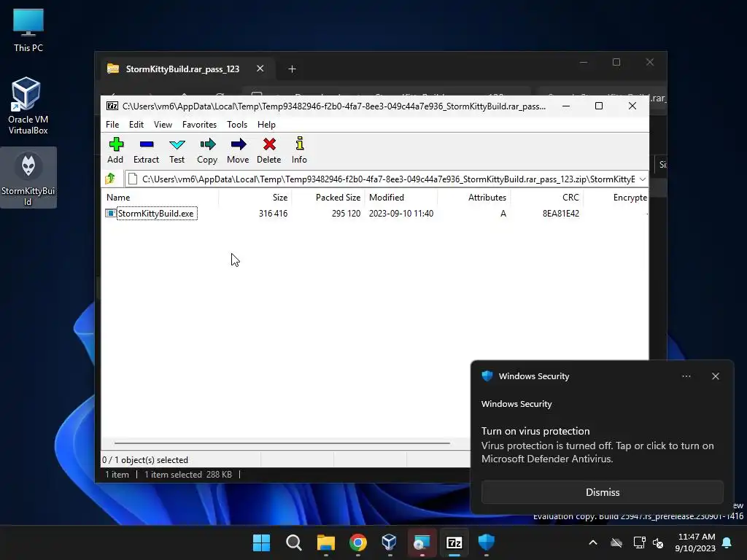Open the VirtualBox taskbar icon

coord(390,542)
